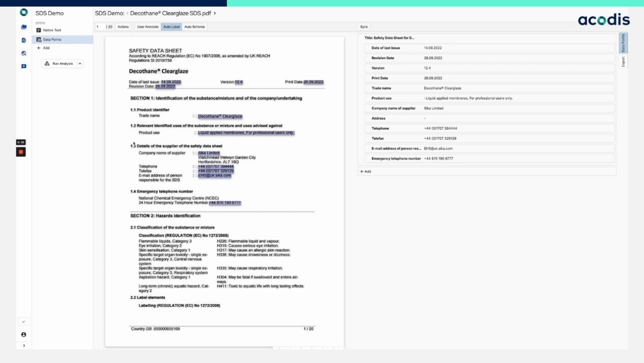Enable the User Annotate mode

[148, 27]
